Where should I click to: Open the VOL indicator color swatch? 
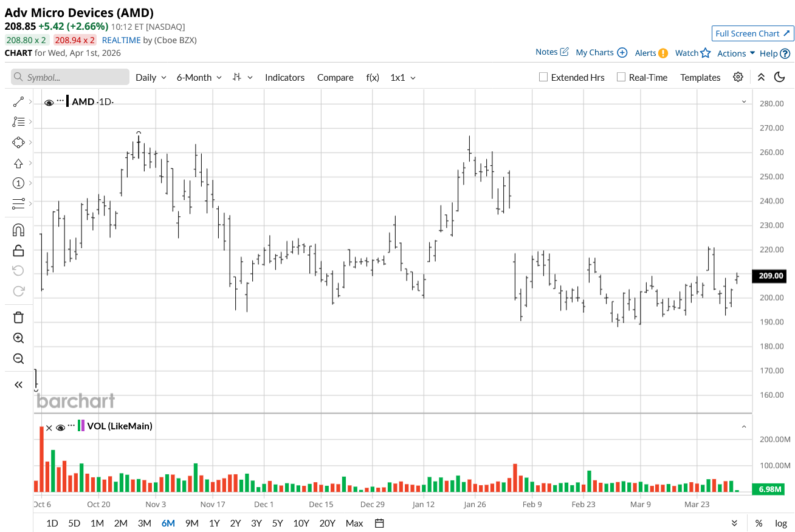click(81, 426)
